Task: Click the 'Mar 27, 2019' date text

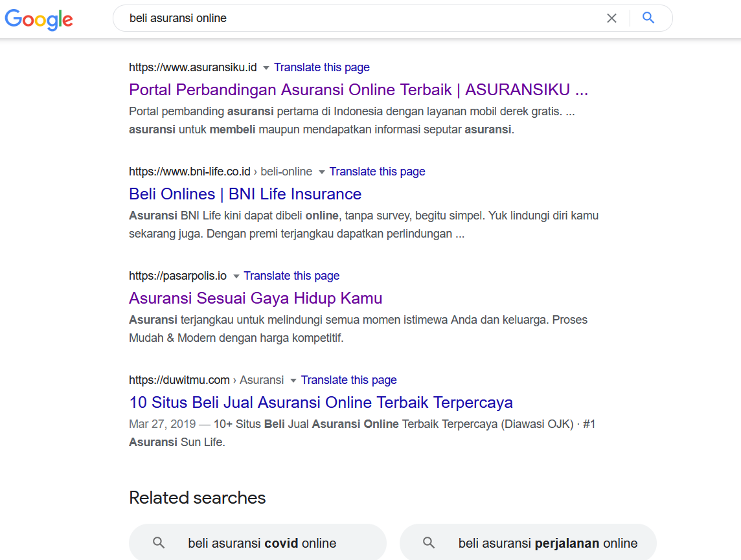Action: (x=162, y=424)
